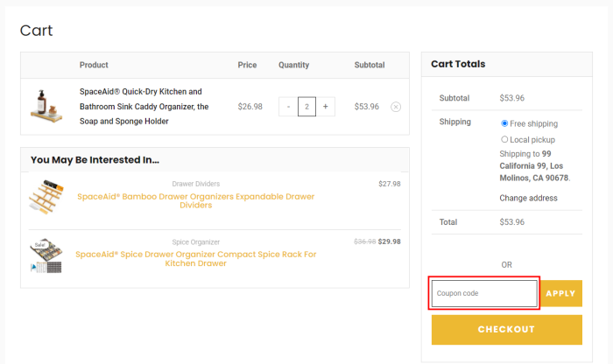The width and height of the screenshot is (613, 364).
Task: Open Bamboo Drawer Organizers product link
Action: [196, 200]
